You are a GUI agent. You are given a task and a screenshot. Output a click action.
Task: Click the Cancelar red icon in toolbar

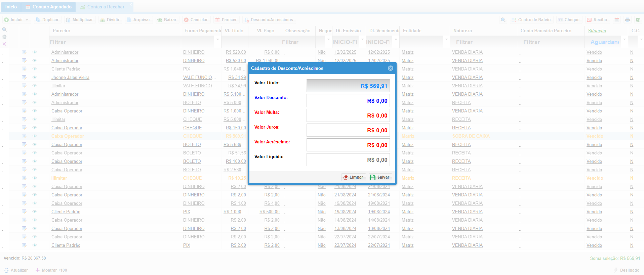click(186, 20)
